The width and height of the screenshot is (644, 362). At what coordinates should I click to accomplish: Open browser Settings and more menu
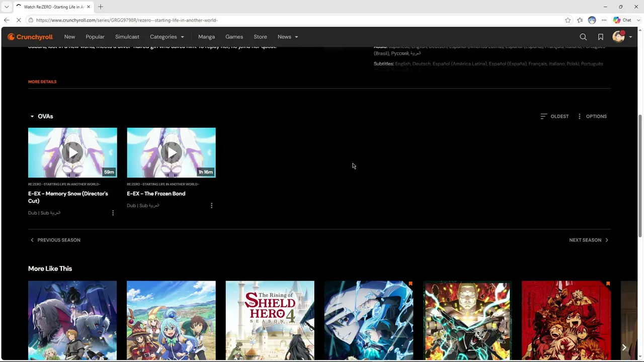604,20
